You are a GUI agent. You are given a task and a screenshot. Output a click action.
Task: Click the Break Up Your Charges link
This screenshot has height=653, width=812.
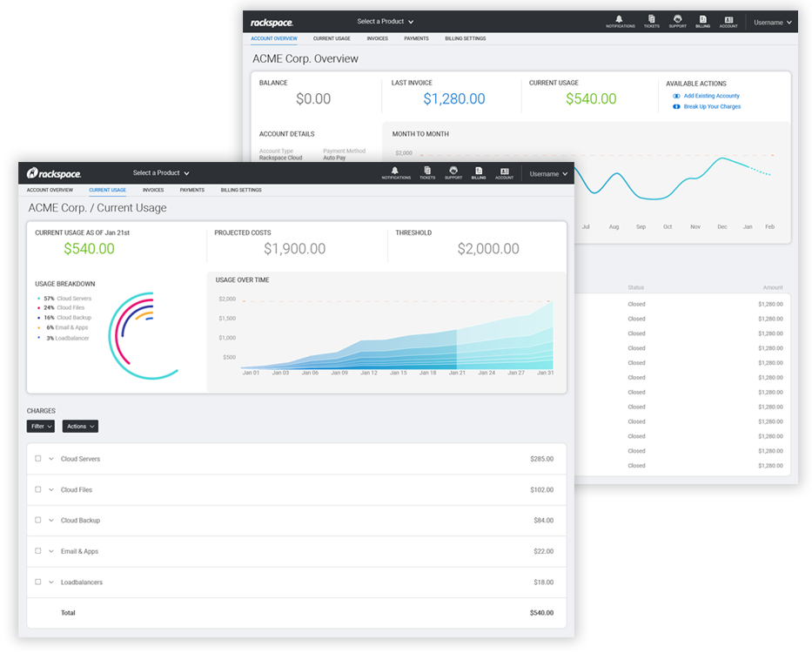(x=712, y=107)
